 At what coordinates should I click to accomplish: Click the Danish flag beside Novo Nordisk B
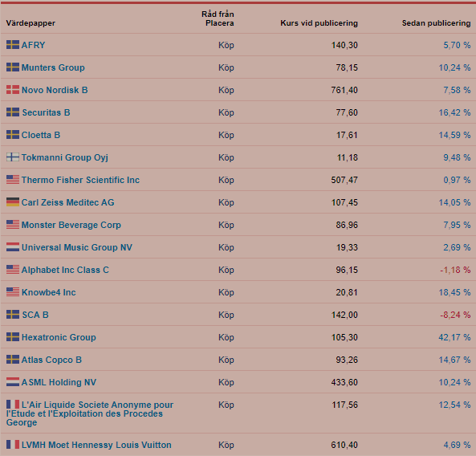click(x=13, y=90)
